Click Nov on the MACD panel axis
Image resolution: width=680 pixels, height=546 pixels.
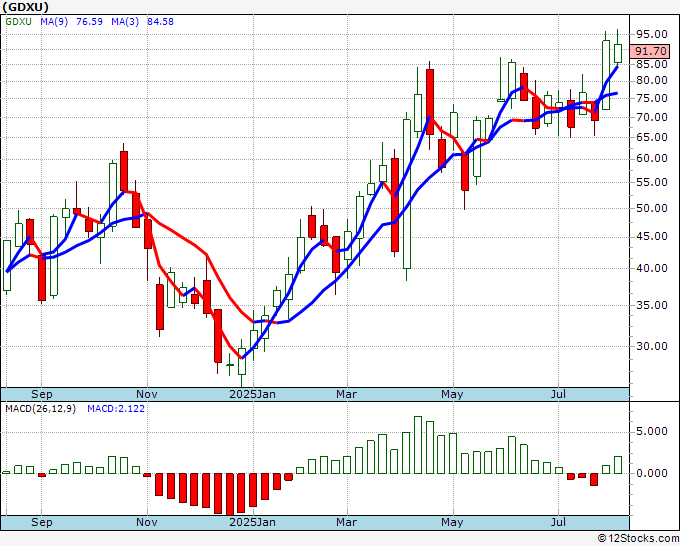pos(147,522)
